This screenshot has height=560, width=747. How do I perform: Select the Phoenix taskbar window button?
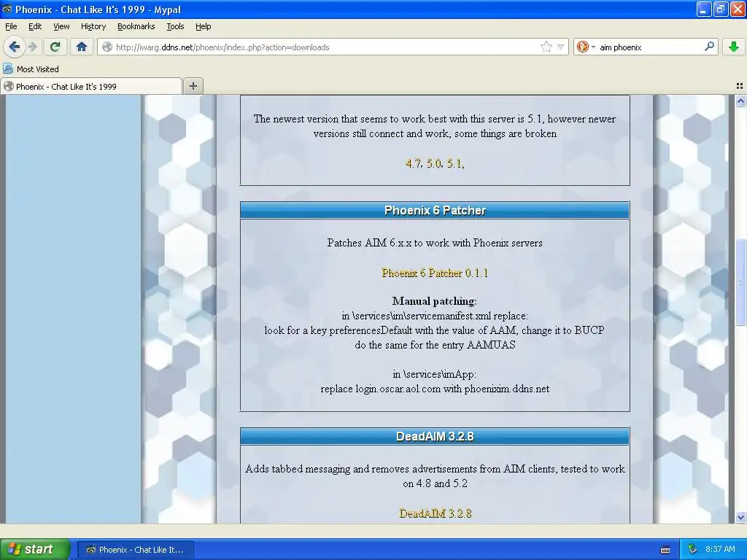pos(135,550)
